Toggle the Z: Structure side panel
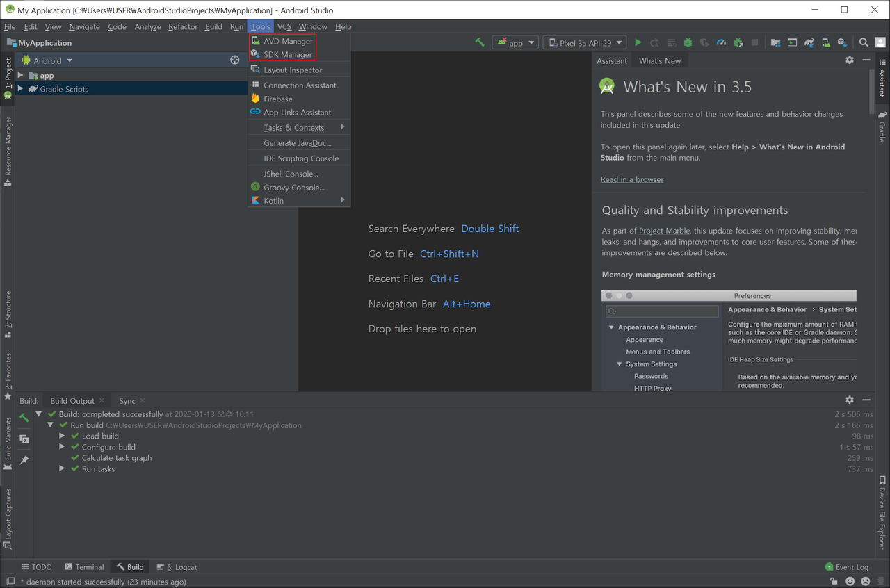890x588 pixels. point(8,313)
